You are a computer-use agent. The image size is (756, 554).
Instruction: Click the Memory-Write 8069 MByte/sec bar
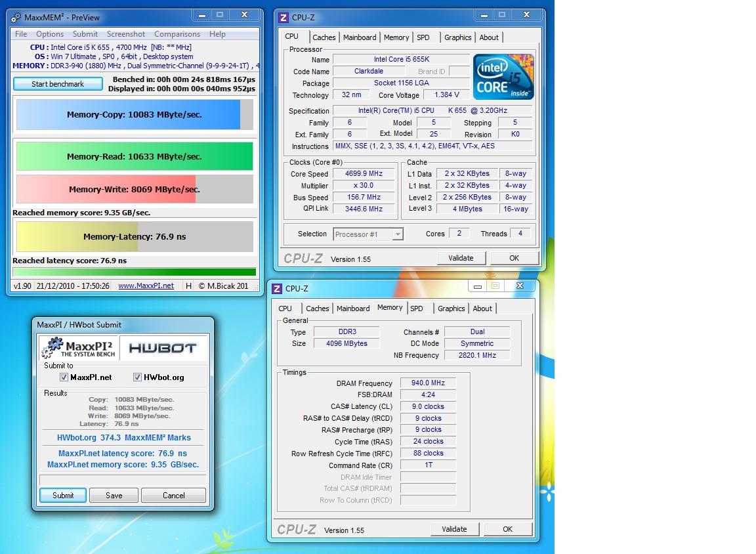(135, 189)
